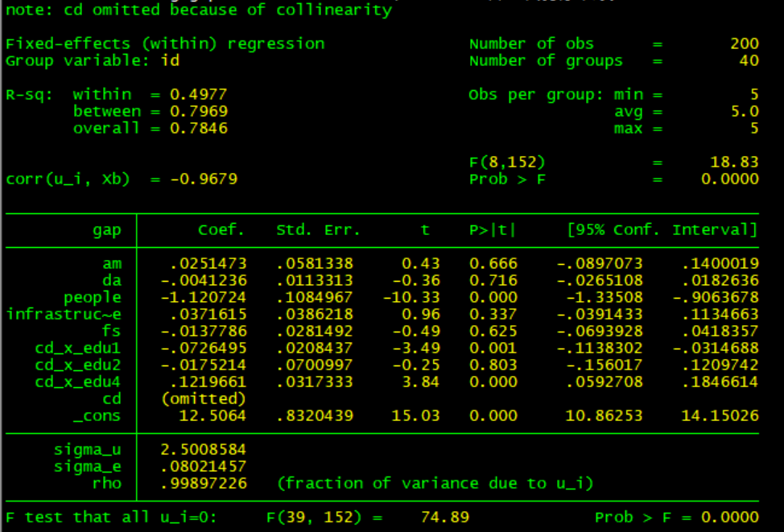Click Obs per group avg value 5.0
This screenshot has width=784, height=532.
tap(745, 112)
